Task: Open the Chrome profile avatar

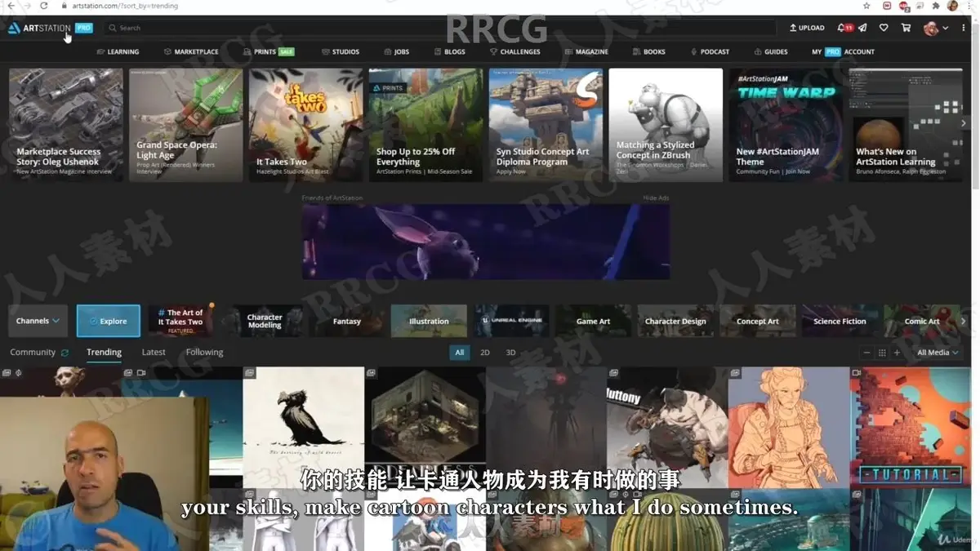Action: (952, 6)
